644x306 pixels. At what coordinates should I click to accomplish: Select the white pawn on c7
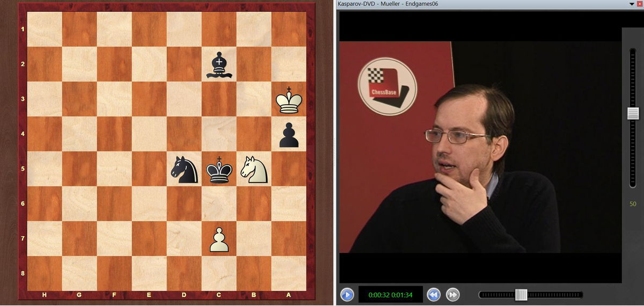(x=219, y=239)
